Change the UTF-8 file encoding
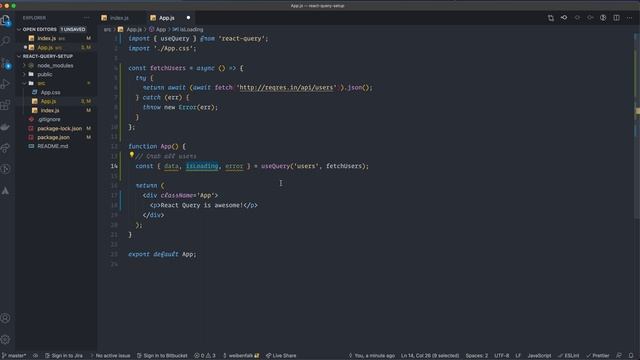This screenshot has width=640, height=360. pos(502,356)
